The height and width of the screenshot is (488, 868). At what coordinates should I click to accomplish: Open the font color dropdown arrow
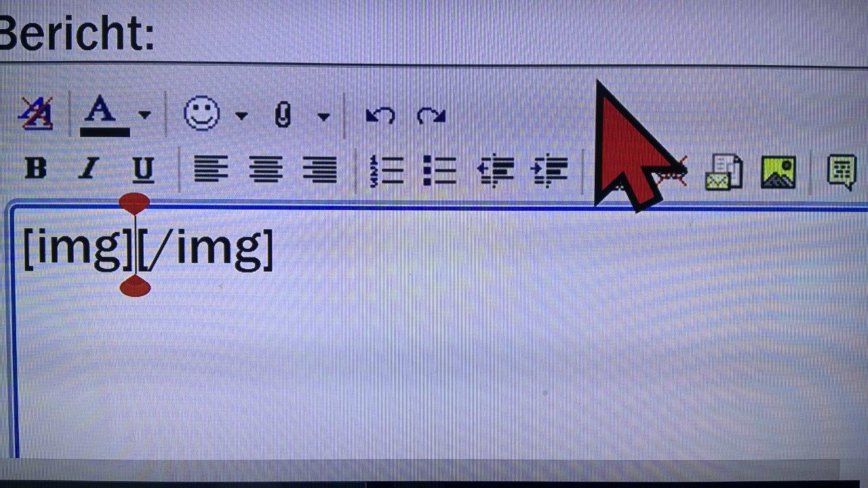(144, 115)
